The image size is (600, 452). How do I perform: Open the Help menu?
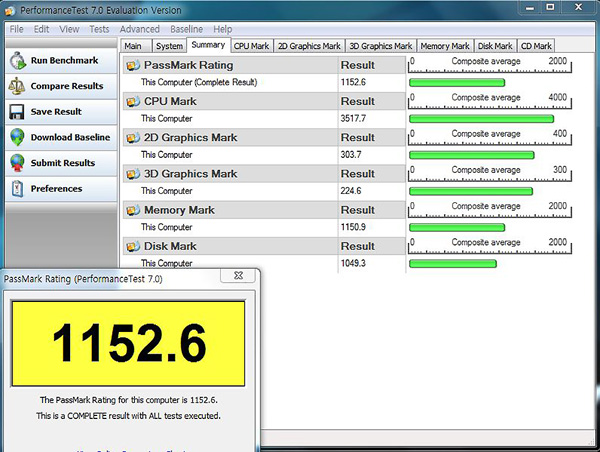pyautogui.click(x=223, y=29)
